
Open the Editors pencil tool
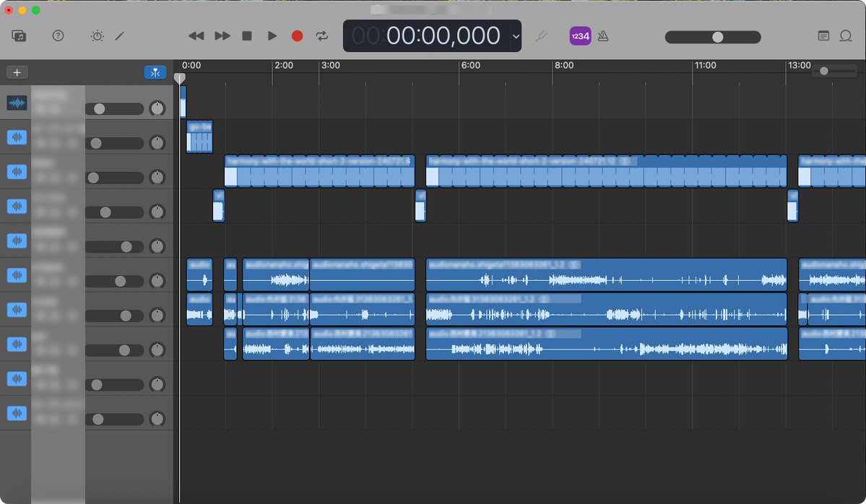[x=119, y=36]
